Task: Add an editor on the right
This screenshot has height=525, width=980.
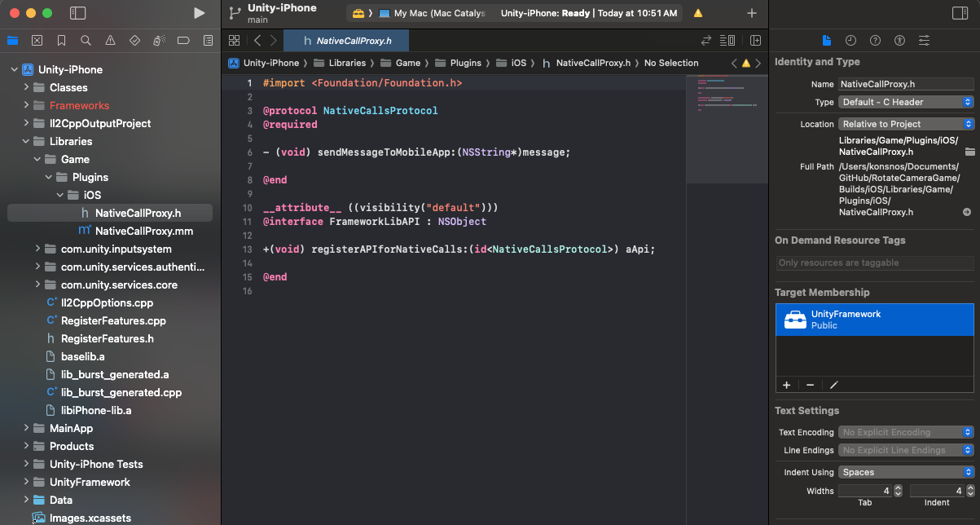Action: tap(755, 40)
